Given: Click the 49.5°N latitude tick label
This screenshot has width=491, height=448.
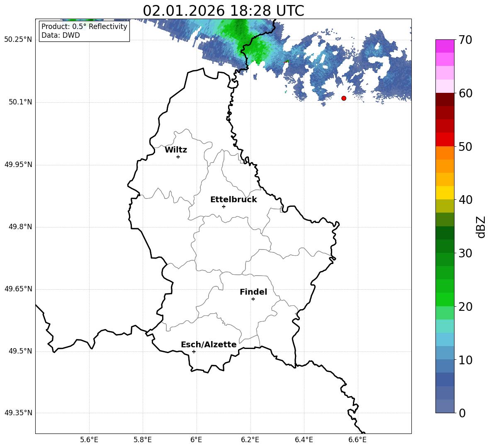Looking at the screenshot, I should click(x=20, y=351).
